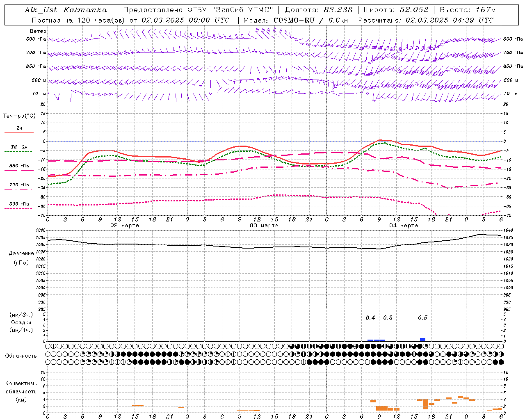
Task: Click the blue precipitation bar under 0.5
Action: [422, 340]
